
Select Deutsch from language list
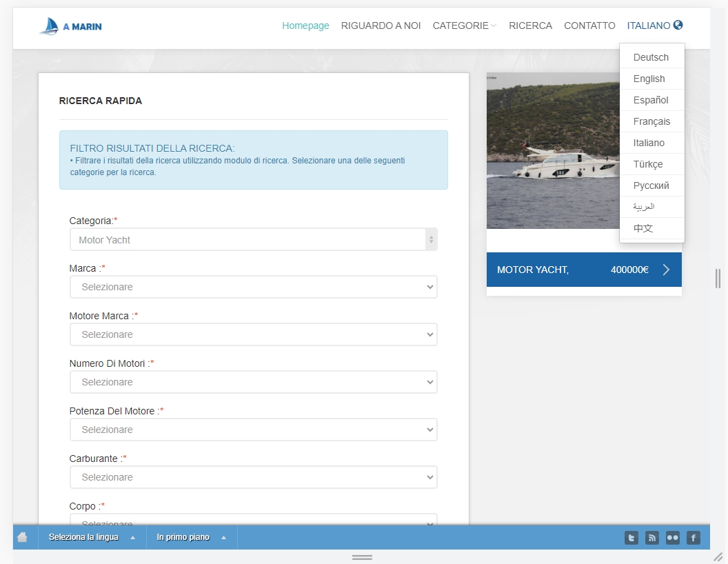(x=652, y=57)
